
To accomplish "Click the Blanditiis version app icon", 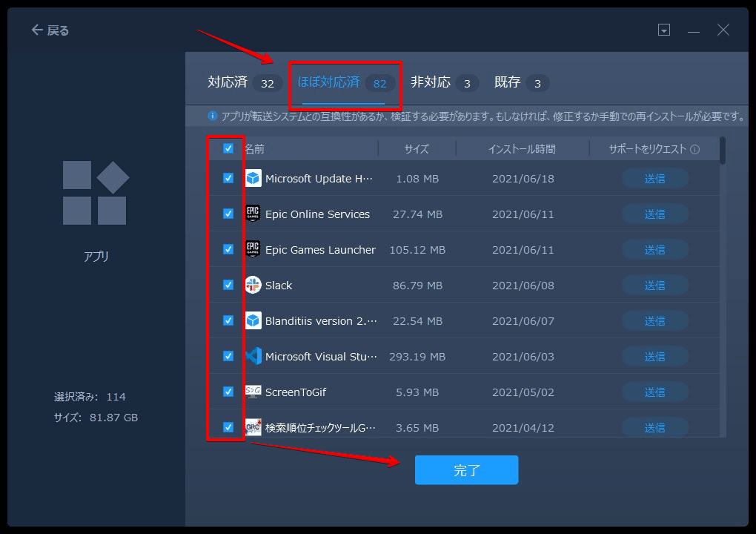I will (253, 321).
